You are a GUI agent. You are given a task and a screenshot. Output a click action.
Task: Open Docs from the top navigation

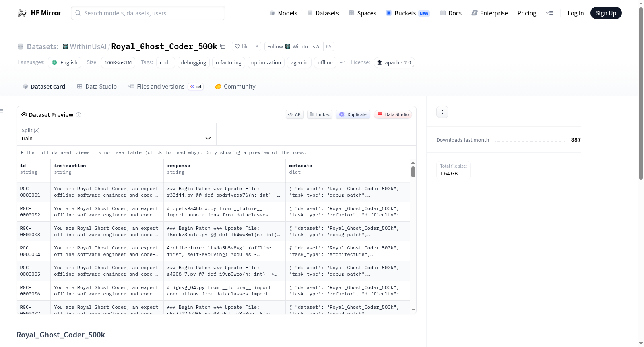[451, 13]
